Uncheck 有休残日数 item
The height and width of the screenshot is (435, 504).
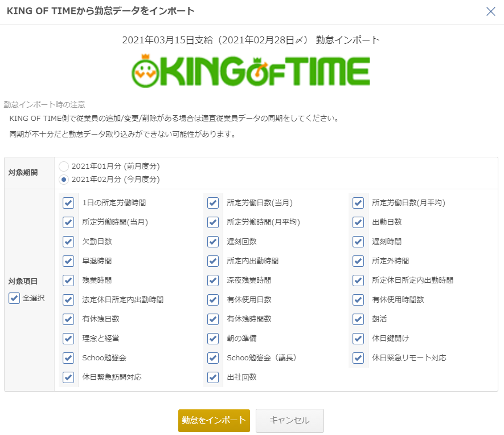(x=68, y=319)
